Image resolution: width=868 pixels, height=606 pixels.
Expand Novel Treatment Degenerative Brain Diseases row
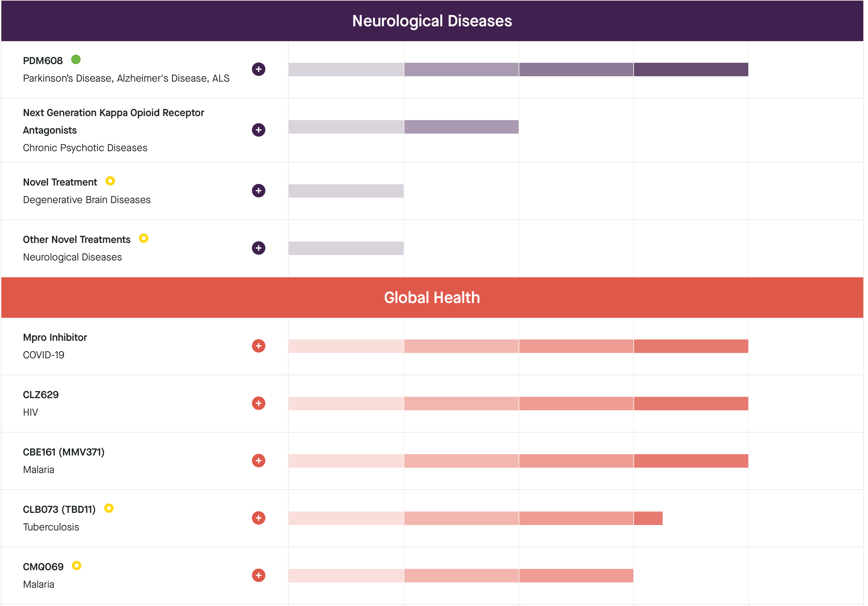point(259,191)
